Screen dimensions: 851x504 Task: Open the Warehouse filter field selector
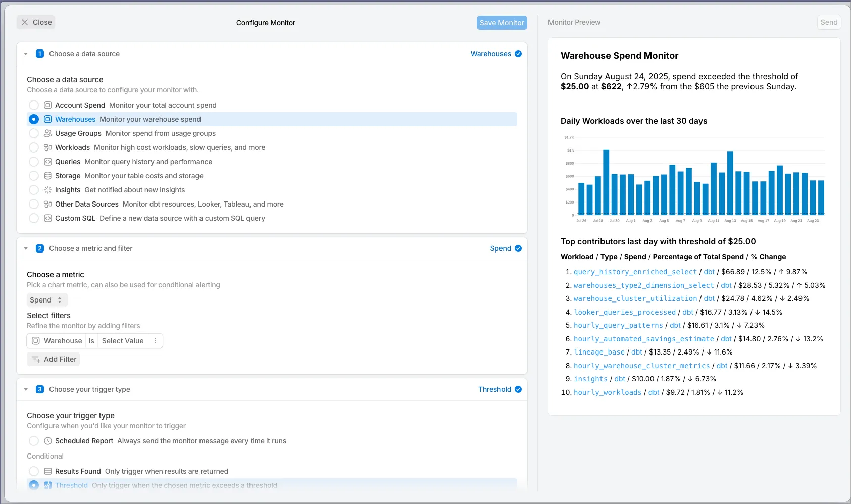pos(57,341)
